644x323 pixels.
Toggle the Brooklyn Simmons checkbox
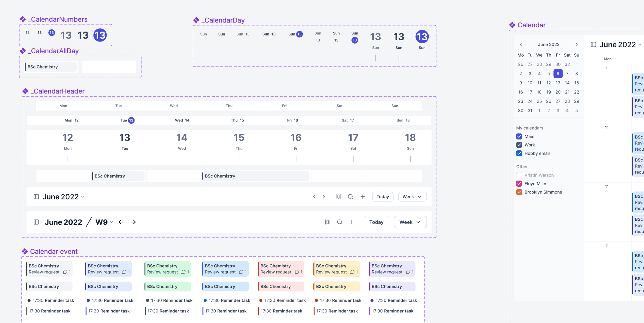[x=519, y=192]
